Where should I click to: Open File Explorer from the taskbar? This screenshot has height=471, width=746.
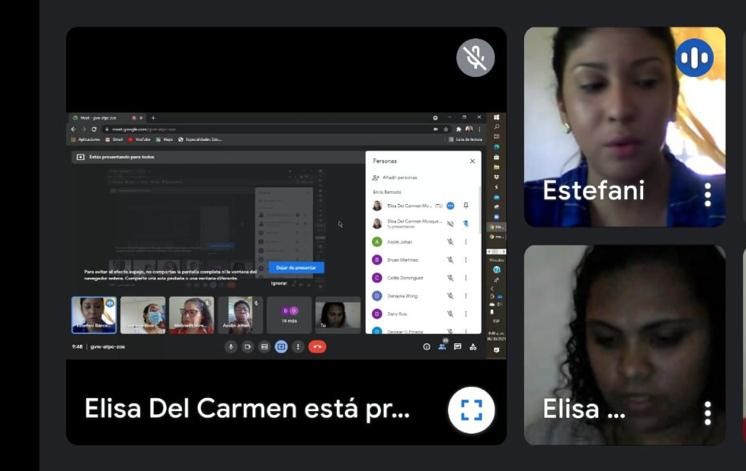[x=497, y=167]
